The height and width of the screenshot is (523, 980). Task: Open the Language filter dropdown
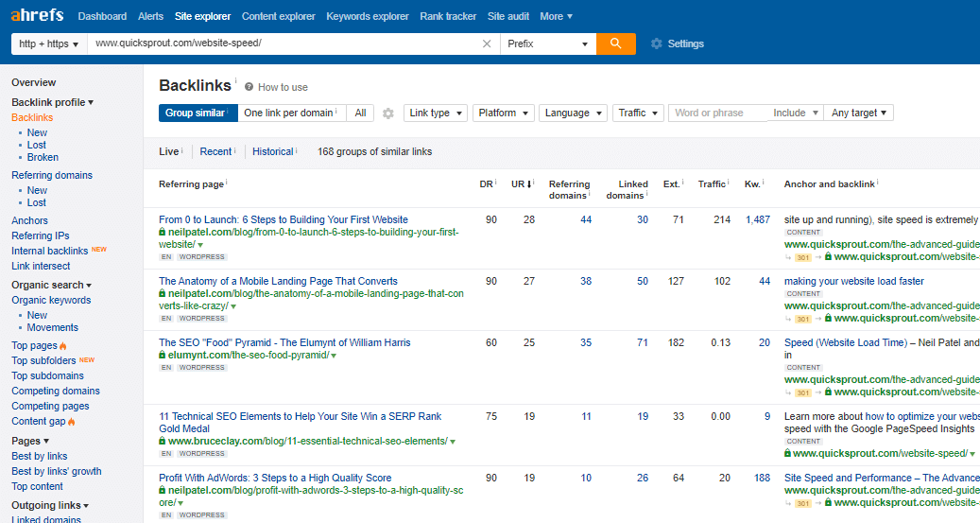coord(573,113)
